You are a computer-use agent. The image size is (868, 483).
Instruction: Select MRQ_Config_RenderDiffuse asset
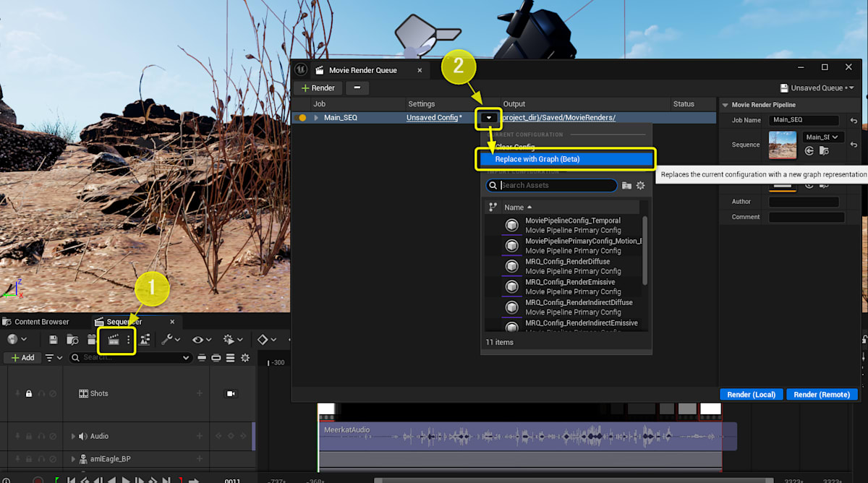[563, 266]
